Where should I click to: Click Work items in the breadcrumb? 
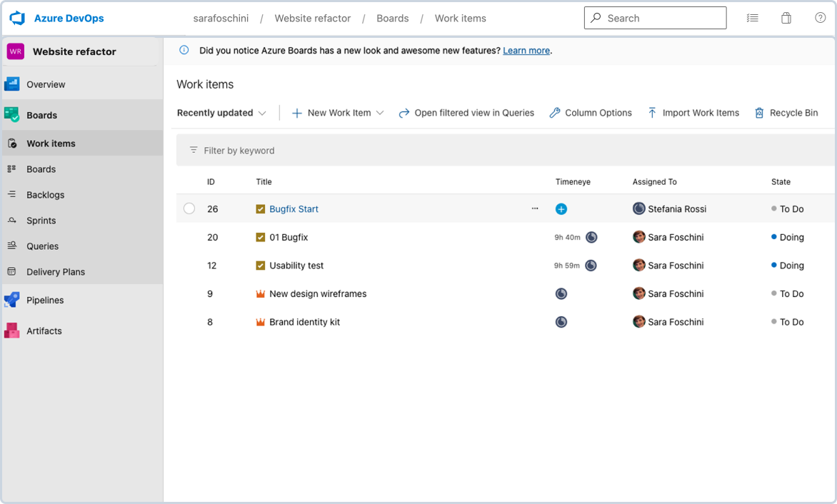click(x=460, y=18)
